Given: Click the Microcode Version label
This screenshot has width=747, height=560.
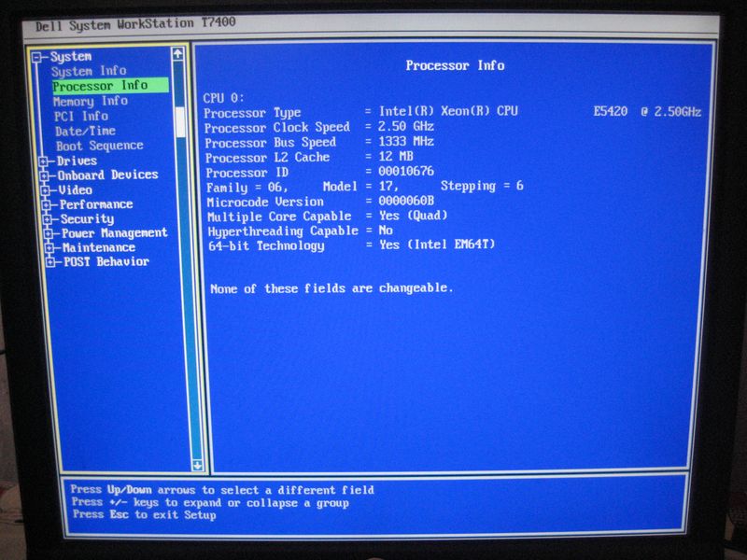Looking at the screenshot, I should 265,202.
